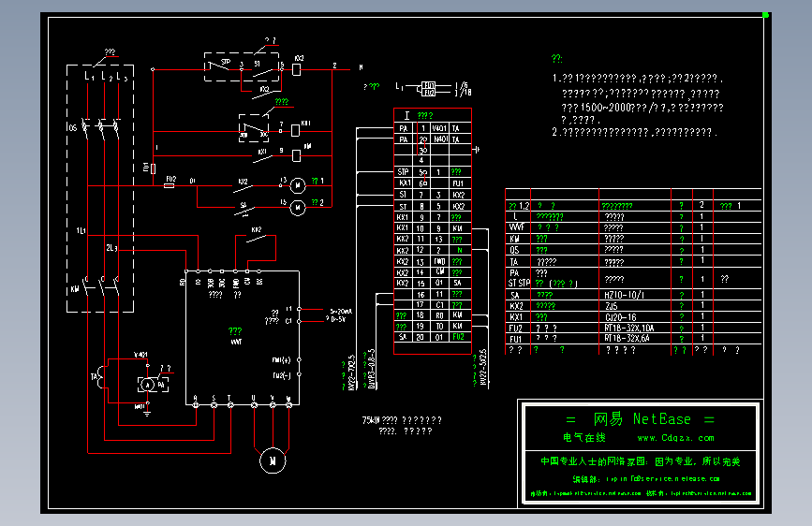Select terminal strip row number 20
The image size is (812, 526).
[x=421, y=337]
